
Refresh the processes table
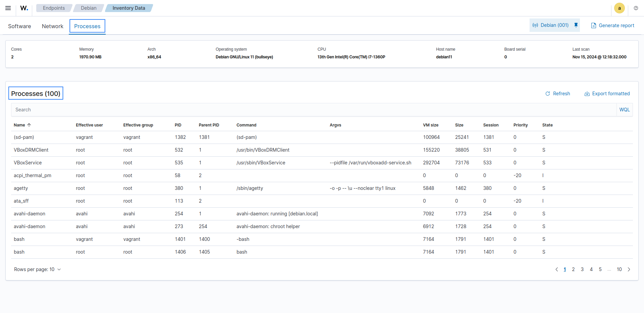point(558,94)
